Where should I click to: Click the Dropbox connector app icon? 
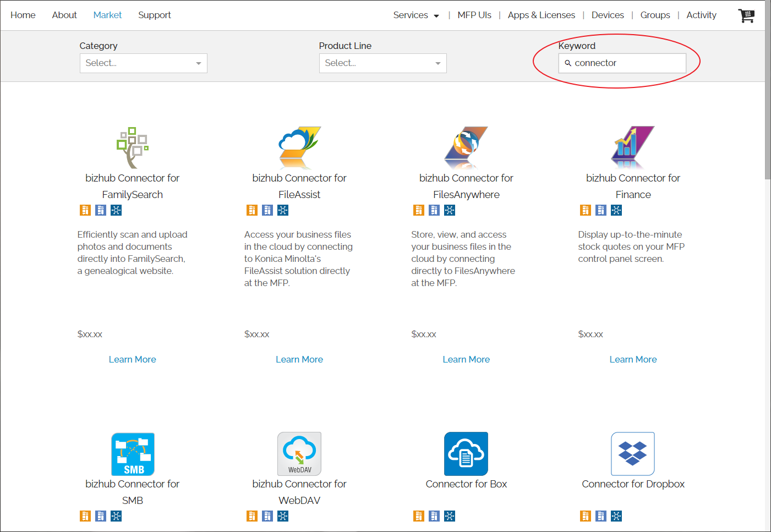click(x=633, y=454)
